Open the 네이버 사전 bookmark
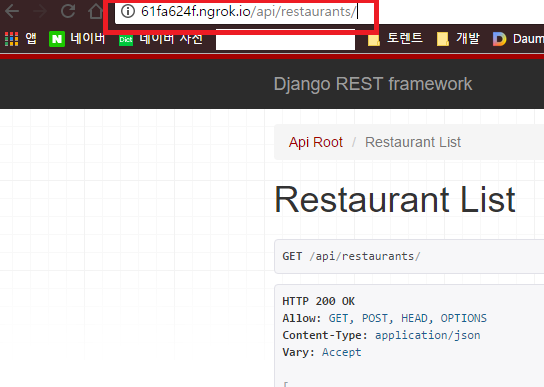Screen dimensions: 544x387 point(171,38)
